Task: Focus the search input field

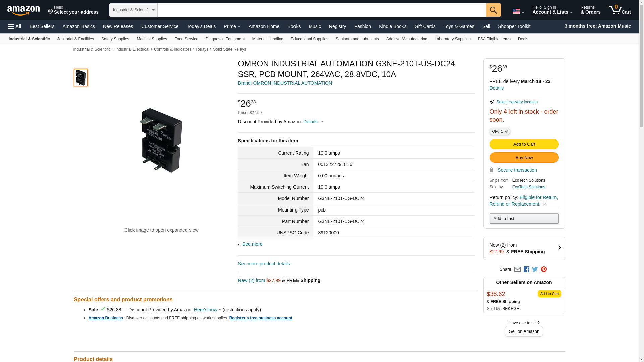Action: coord(322,10)
